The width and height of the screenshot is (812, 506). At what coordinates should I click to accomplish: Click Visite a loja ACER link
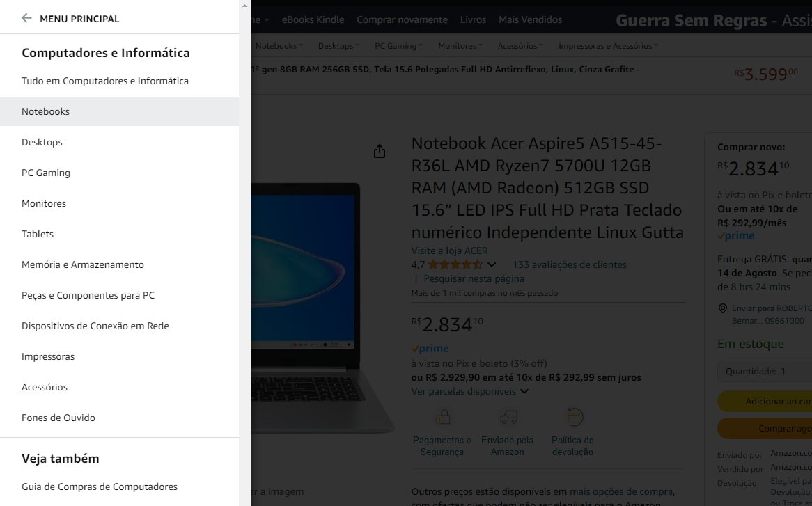(449, 251)
